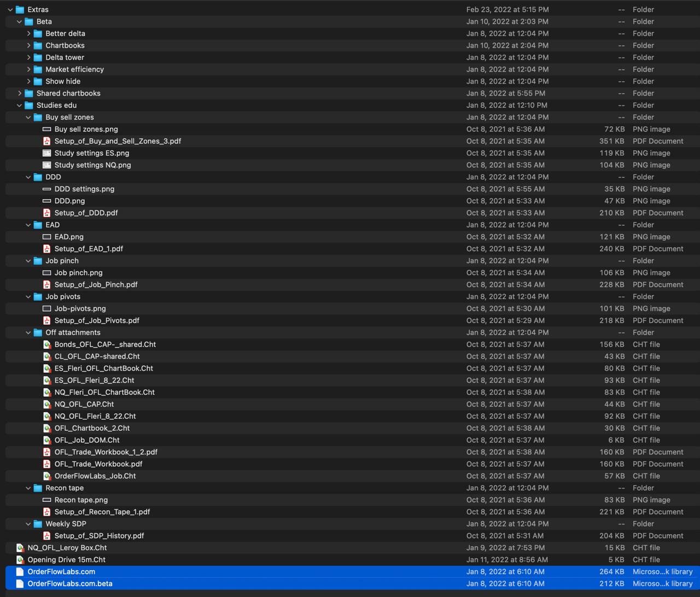Click the folder icon next to Chartbooks
700x597 pixels.
point(37,45)
